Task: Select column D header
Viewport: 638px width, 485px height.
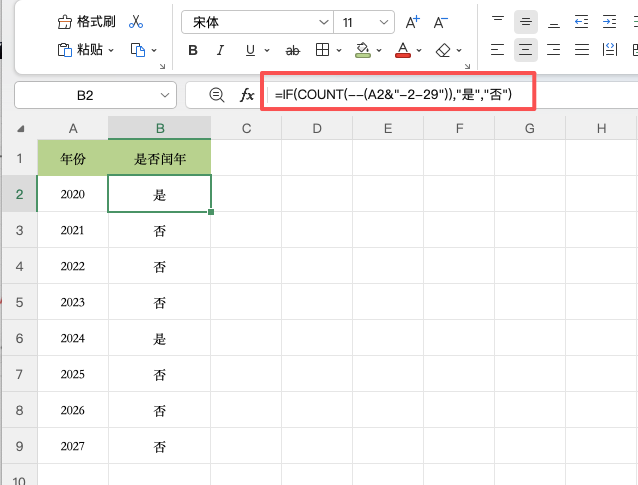Action: click(317, 129)
